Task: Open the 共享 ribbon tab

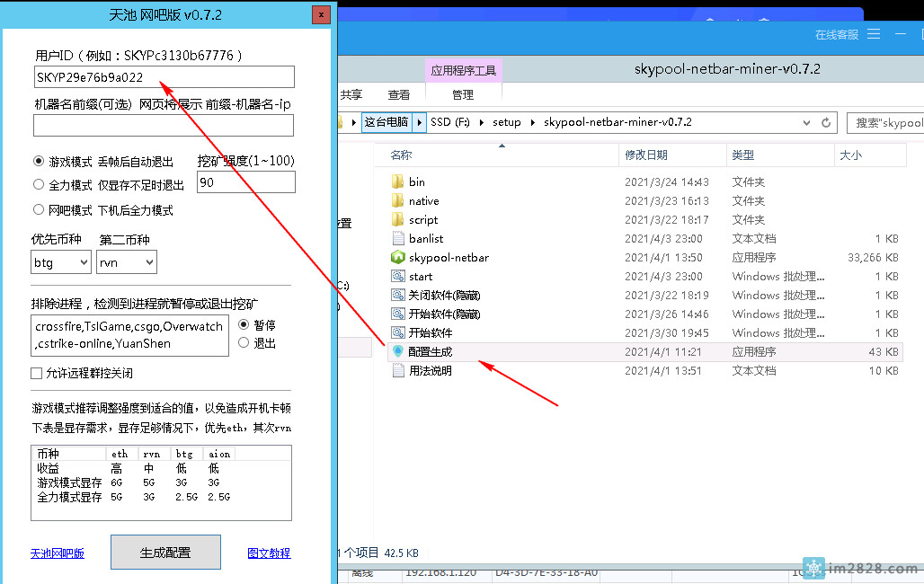Action: (351, 94)
